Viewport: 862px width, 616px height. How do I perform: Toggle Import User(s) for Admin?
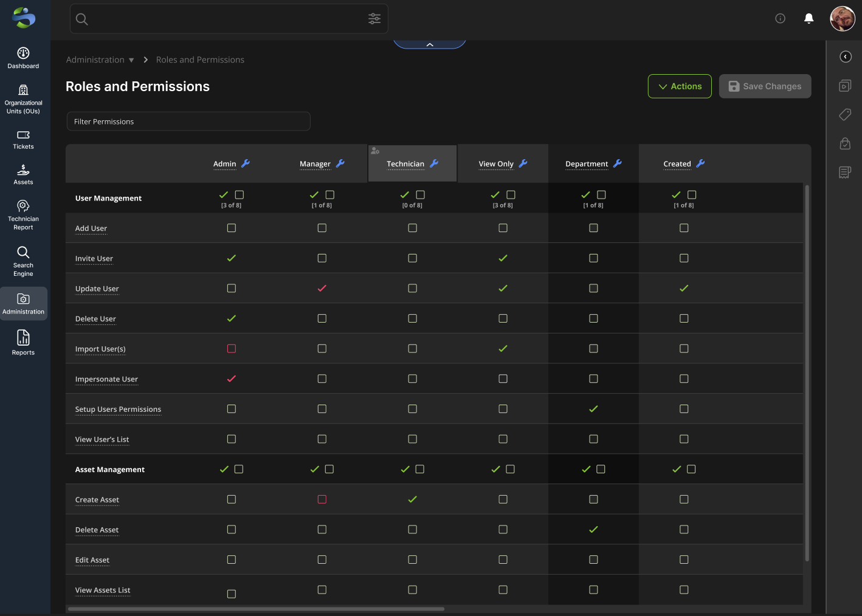coord(232,349)
